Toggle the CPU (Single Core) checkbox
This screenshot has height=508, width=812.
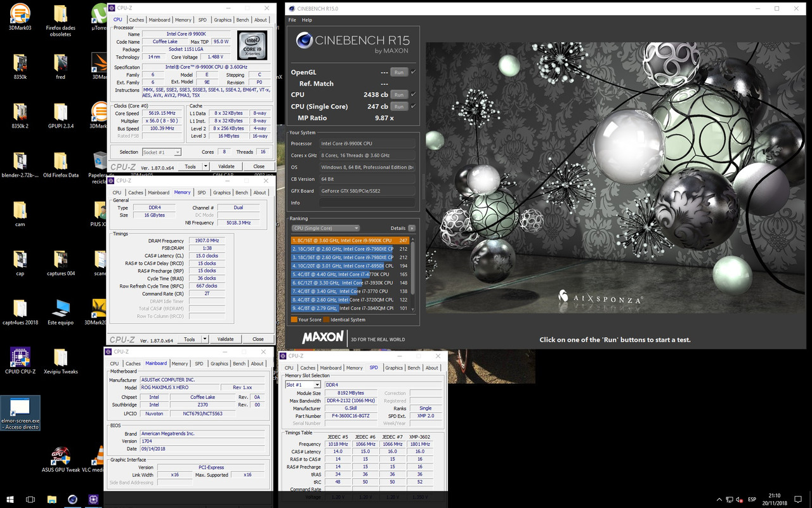pos(413,106)
